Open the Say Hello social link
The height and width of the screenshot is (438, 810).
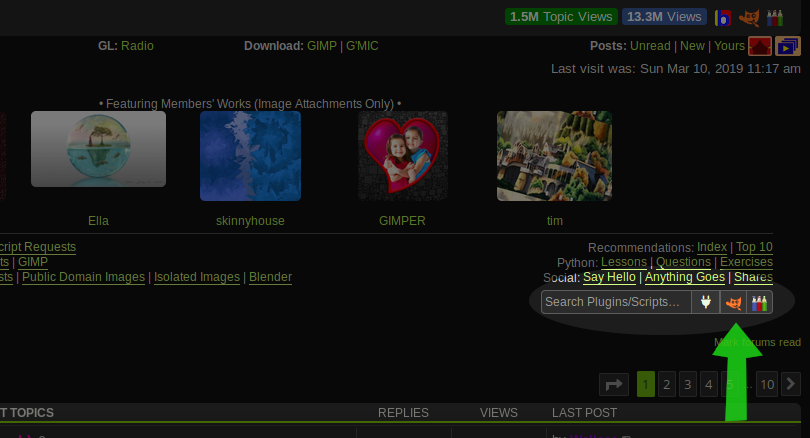point(610,277)
